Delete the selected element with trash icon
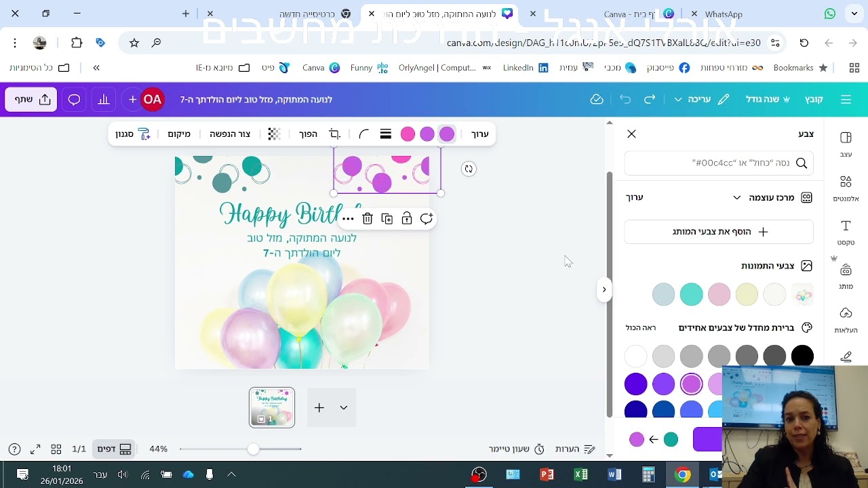The height and width of the screenshot is (488, 868). (368, 219)
